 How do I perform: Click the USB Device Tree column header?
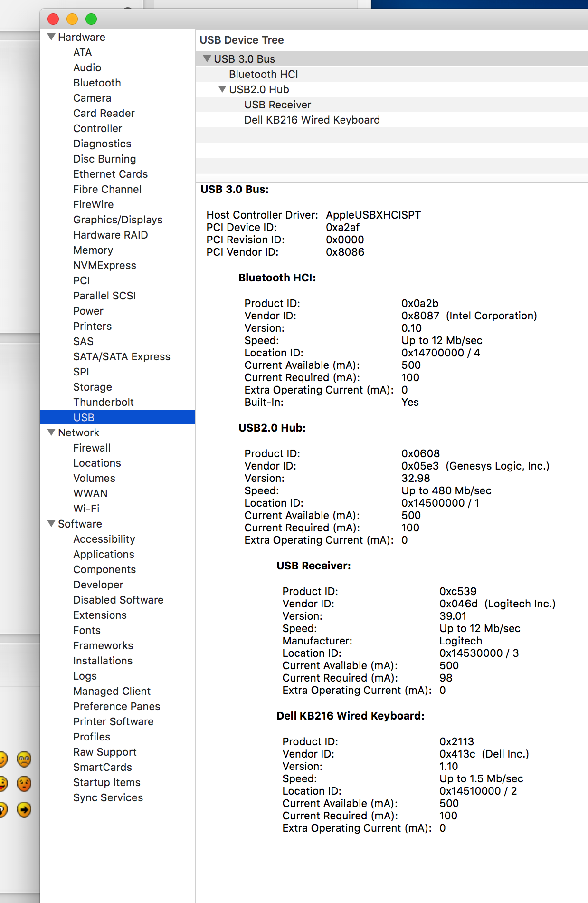pos(241,40)
